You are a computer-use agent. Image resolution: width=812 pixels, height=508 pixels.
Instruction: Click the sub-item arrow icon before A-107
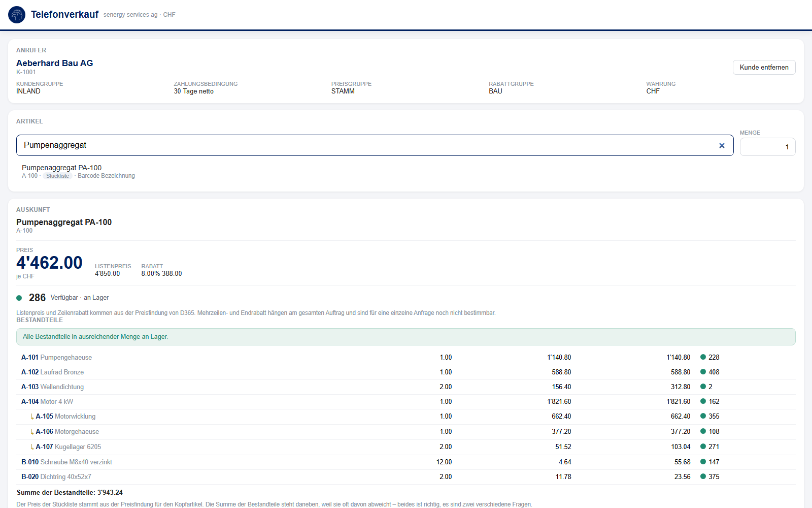[x=32, y=447]
